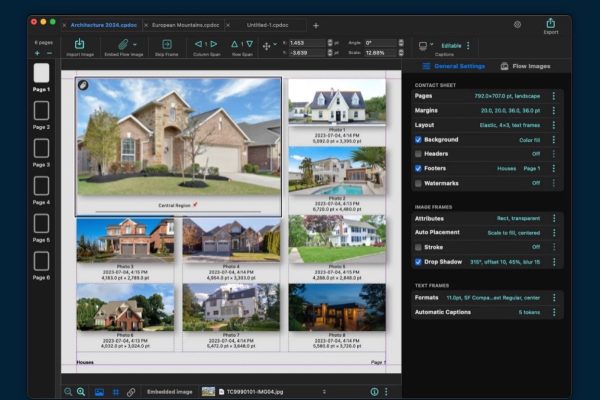Enable the Headers checkbox
This screenshot has height=400, width=600.
tap(418, 154)
